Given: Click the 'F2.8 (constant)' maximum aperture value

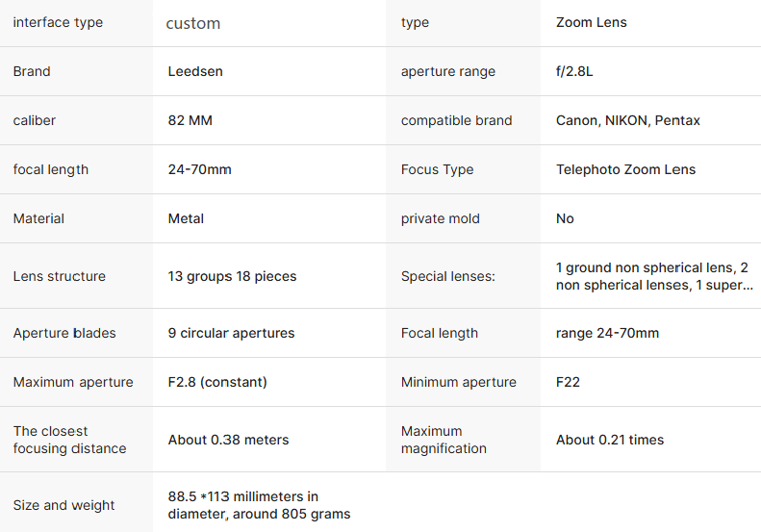Looking at the screenshot, I should coord(217,382).
